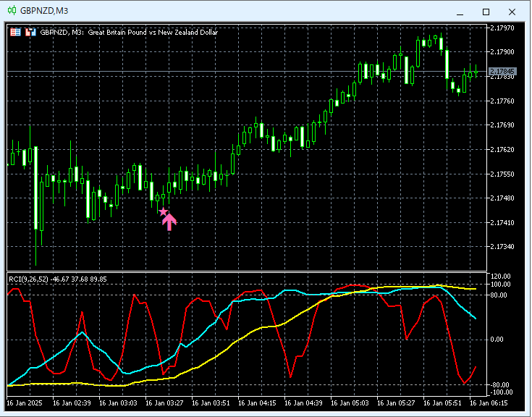Click the 2.17970 price scale value
This screenshot has width=532, height=417.
click(x=502, y=28)
